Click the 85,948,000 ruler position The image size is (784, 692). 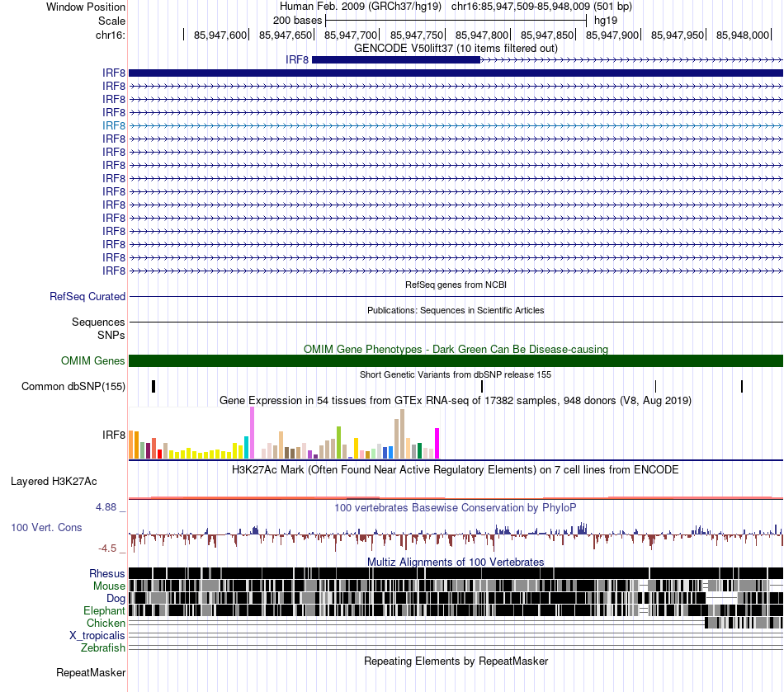coord(743,35)
